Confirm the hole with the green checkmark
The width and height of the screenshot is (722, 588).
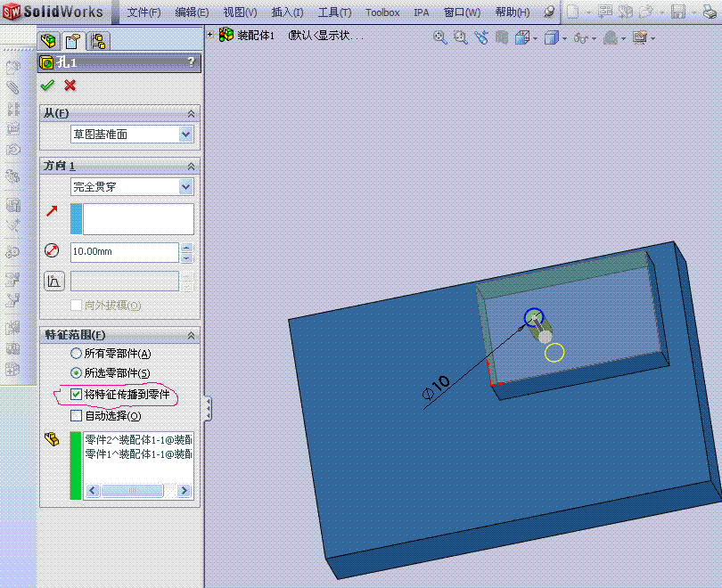point(47,86)
